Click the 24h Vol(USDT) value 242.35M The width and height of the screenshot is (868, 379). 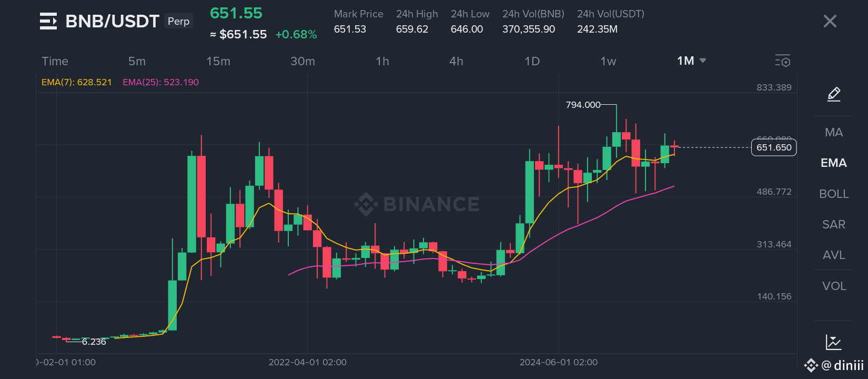pos(597,29)
